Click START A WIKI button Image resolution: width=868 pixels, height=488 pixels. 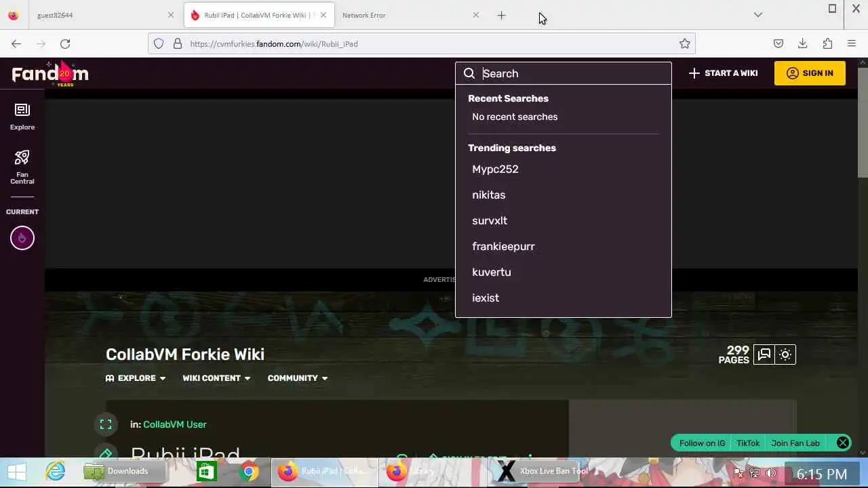click(723, 73)
